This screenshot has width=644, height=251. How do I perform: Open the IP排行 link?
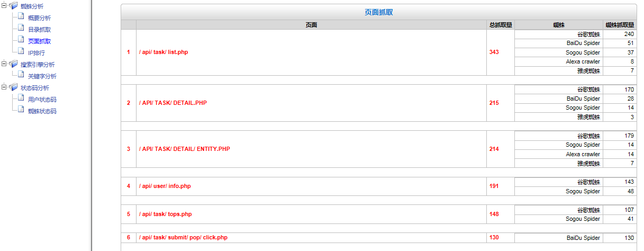[x=37, y=53]
